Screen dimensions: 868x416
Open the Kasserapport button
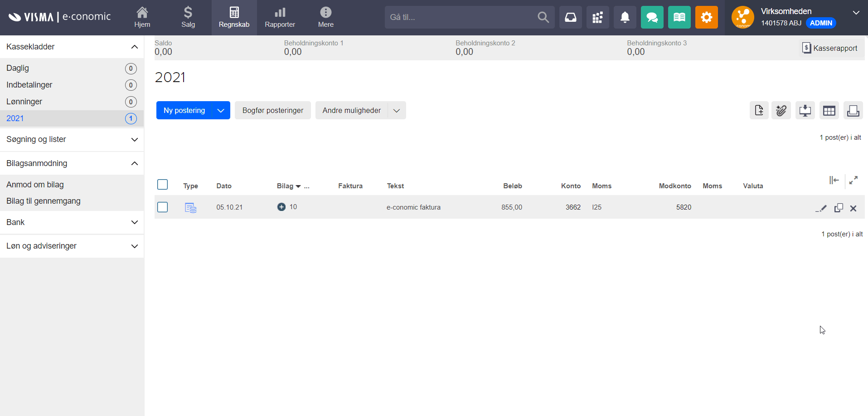coord(829,48)
